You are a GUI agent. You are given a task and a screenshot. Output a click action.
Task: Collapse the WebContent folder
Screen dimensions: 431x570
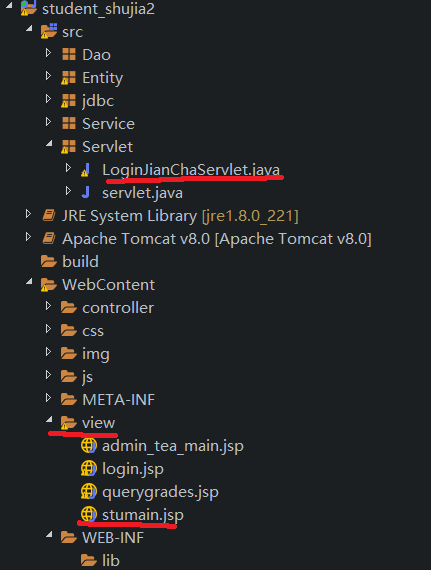[x=29, y=281]
